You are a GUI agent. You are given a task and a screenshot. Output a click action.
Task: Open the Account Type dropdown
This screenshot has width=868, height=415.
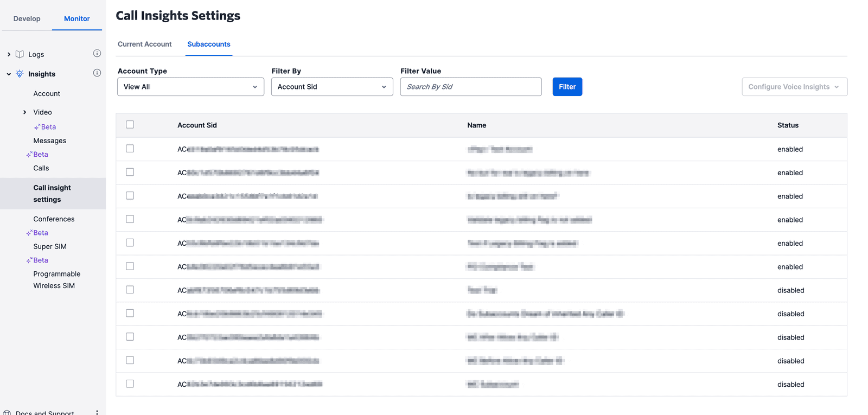point(190,87)
